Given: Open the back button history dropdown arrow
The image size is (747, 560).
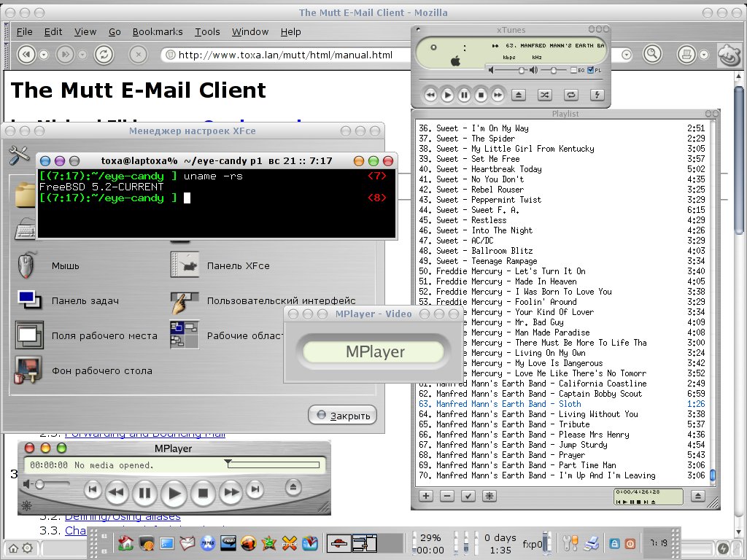Looking at the screenshot, I should 44,55.
